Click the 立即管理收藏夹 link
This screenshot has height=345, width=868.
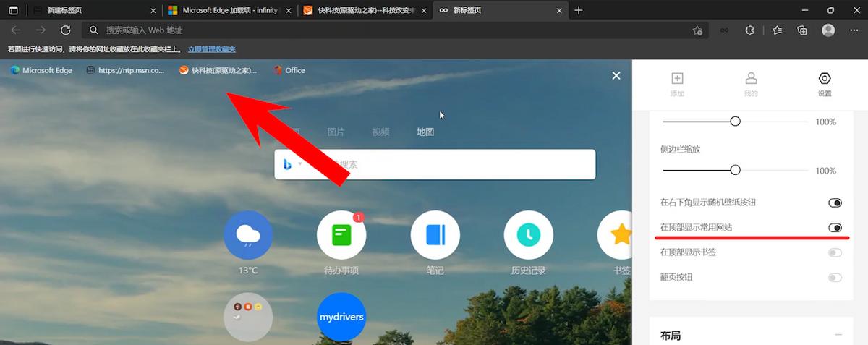pyautogui.click(x=212, y=49)
